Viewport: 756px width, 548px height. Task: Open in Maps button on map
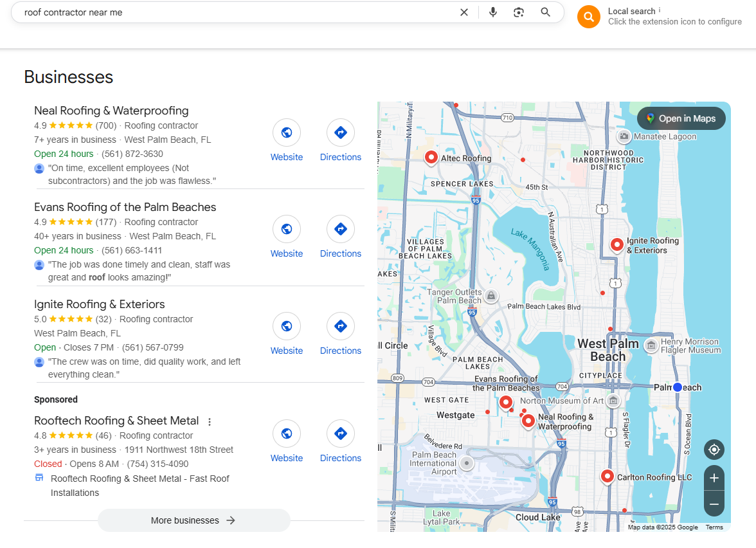[x=681, y=118]
